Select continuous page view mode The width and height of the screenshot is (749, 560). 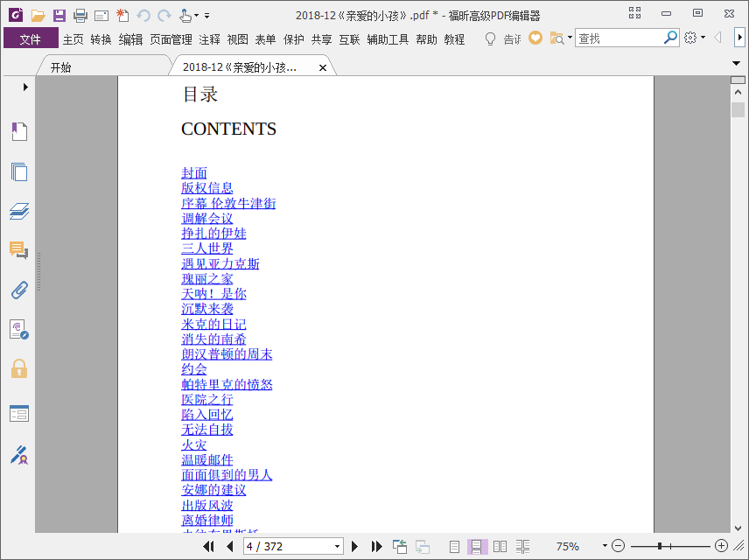(477, 546)
